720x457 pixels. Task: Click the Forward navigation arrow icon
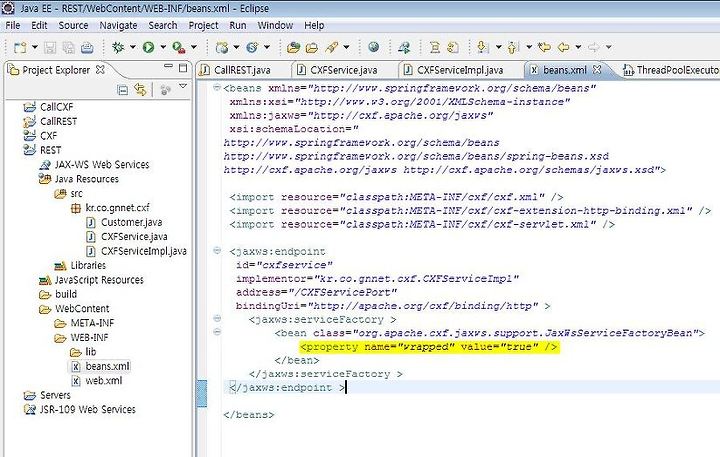594,47
